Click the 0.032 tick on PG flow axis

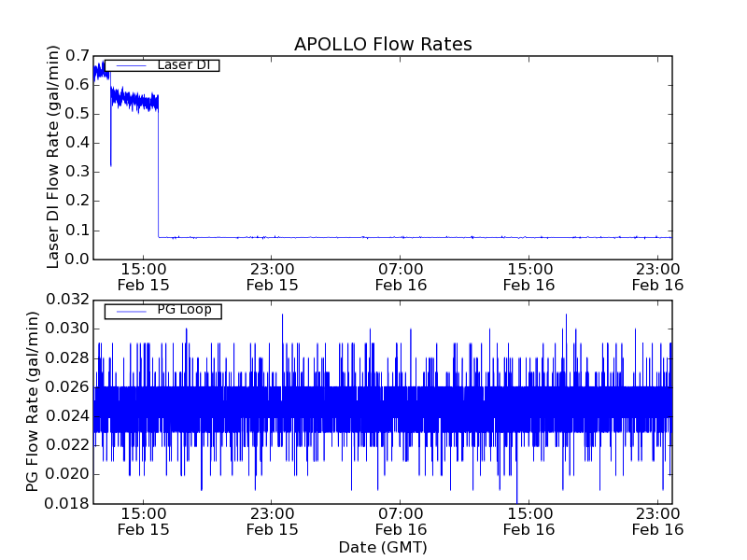(67, 300)
